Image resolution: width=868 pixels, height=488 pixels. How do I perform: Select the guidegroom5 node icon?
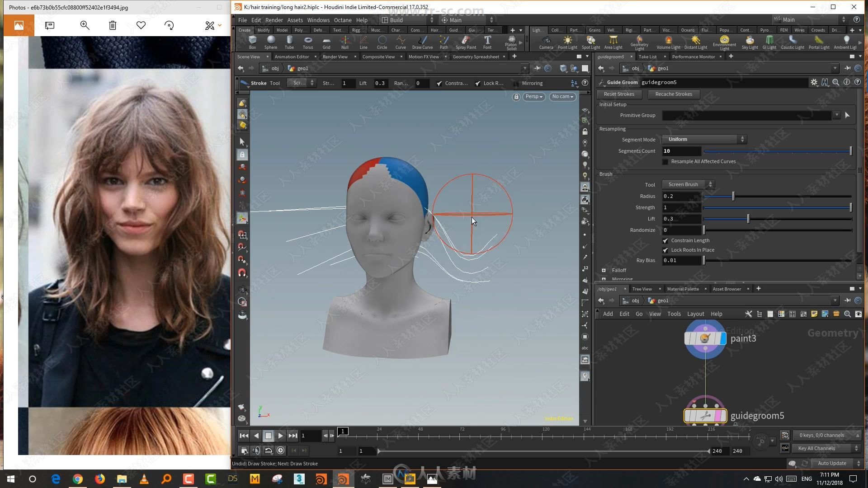(x=705, y=415)
